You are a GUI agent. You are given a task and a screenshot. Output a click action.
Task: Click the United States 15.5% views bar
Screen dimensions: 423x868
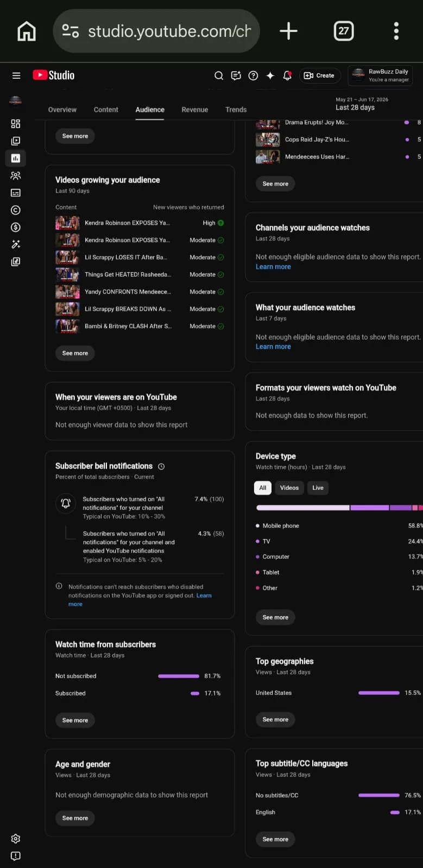pyautogui.click(x=379, y=693)
